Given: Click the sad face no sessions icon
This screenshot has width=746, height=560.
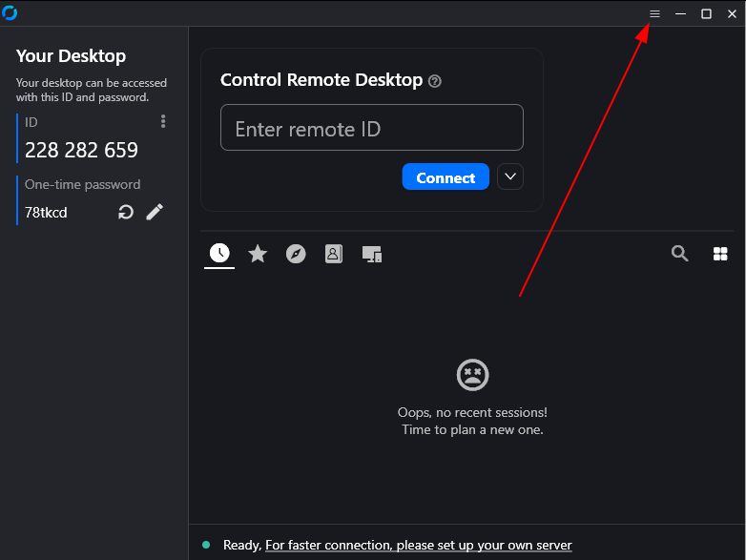Looking at the screenshot, I should pos(472,375).
